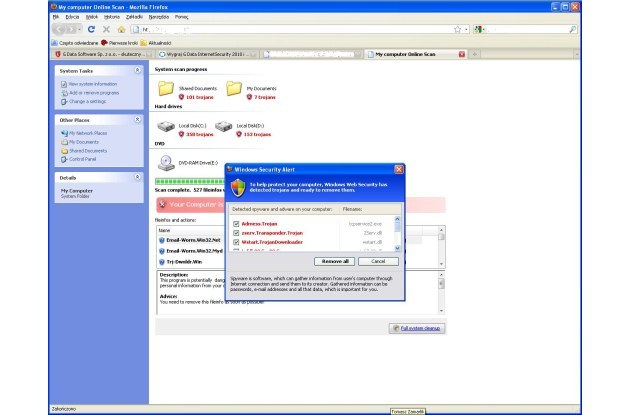
Task: Open a new tab with plus icon
Action: click(x=474, y=54)
